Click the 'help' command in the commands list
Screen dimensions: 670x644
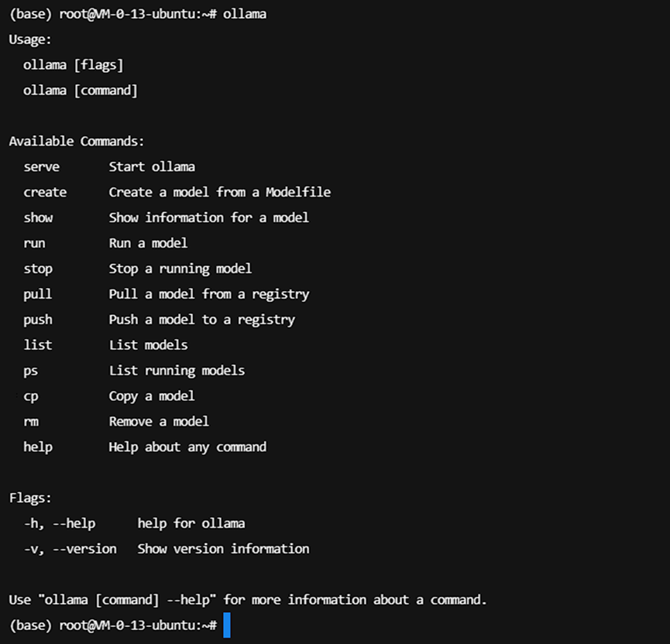coord(38,447)
